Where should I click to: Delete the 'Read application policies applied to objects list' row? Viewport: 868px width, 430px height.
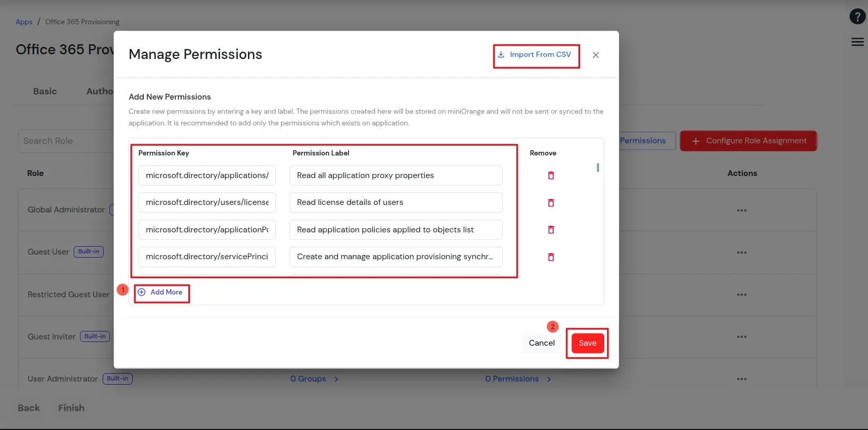pos(551,230)
